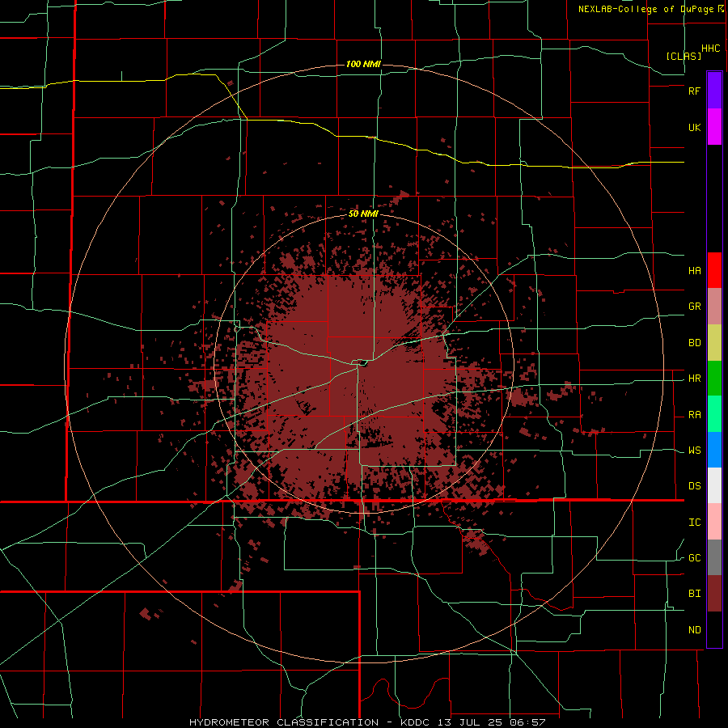This screenshot has width=728, height=728.
Task: Click the 50 NMI range ring label
Action: click(363, 214)
